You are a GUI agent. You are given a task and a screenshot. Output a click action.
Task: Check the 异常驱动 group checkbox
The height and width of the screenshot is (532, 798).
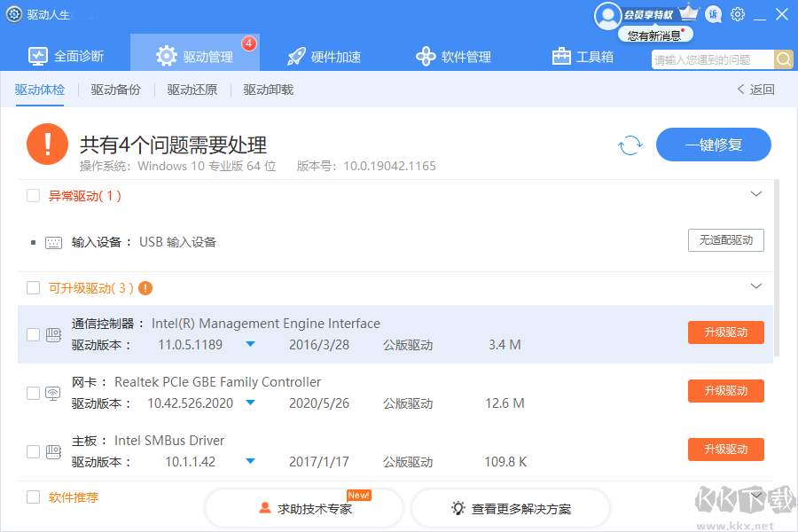coord(33,196)
